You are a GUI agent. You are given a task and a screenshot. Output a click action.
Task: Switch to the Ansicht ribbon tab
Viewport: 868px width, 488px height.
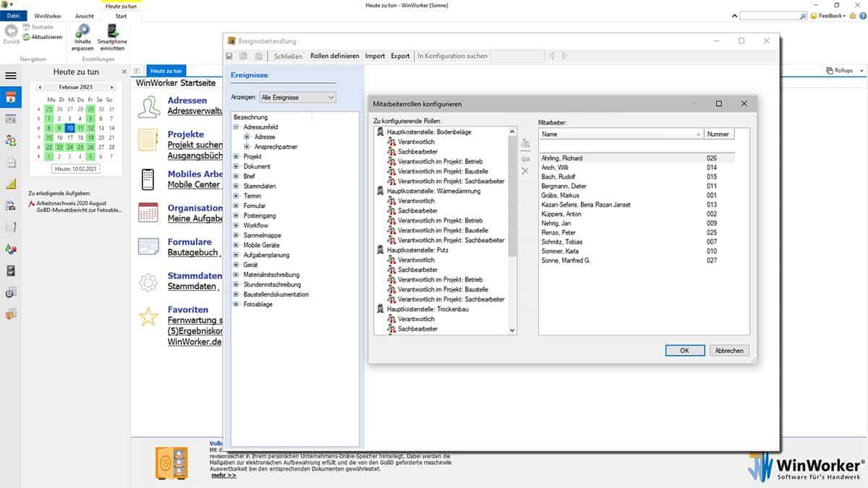[85, 16]
